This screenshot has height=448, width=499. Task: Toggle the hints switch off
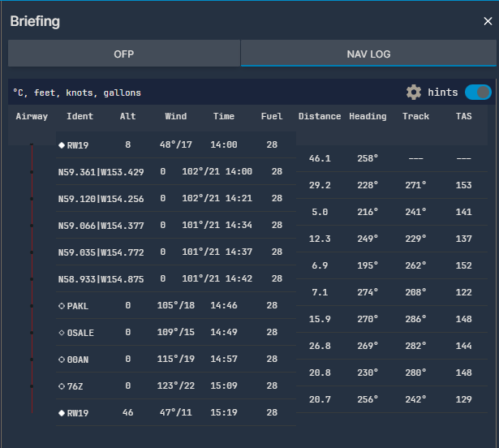(478, 93)
